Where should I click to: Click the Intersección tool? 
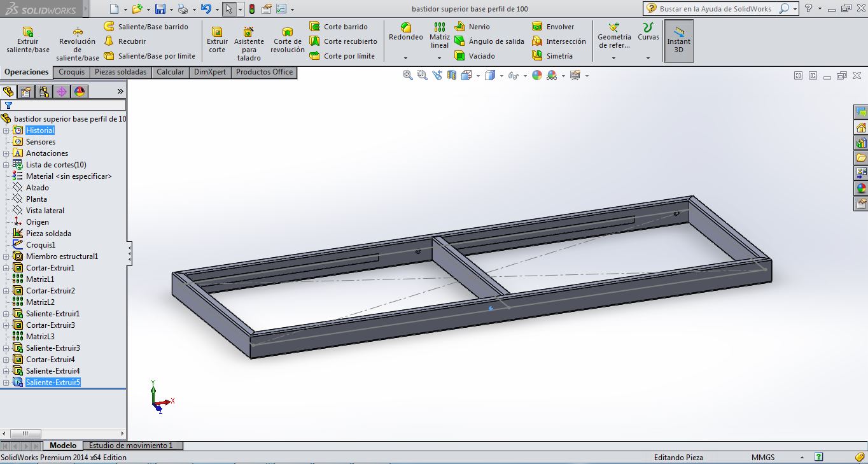(x=559, y=41)
